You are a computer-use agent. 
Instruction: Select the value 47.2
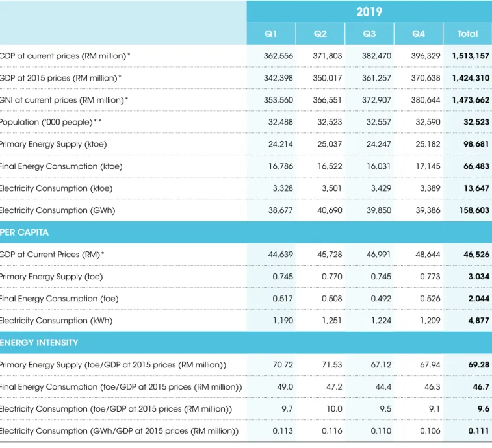(x=334, y=387)
